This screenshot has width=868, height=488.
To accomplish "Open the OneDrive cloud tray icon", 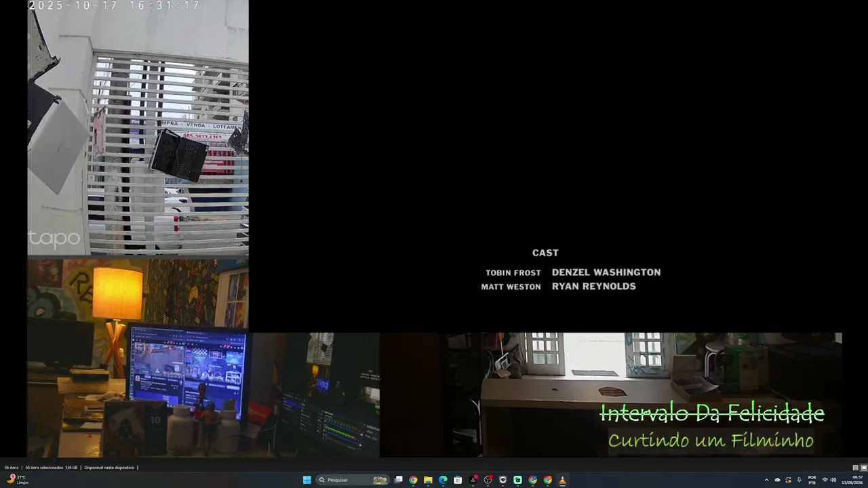I will click(x=777, y=480).
